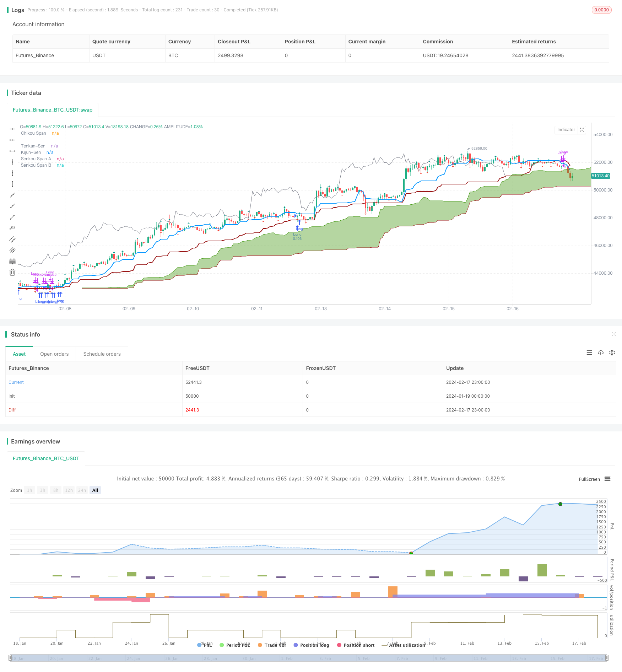Select the vertical ray line tool

pyautogui.click(x=12, y=173)
